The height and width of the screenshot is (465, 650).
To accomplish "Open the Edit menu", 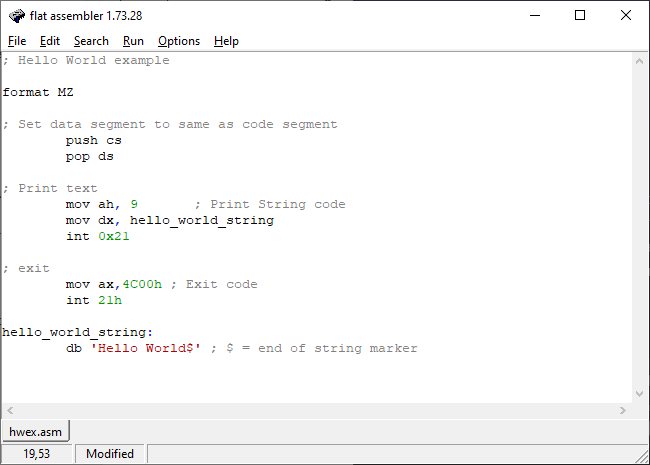I will click(50, 41).
